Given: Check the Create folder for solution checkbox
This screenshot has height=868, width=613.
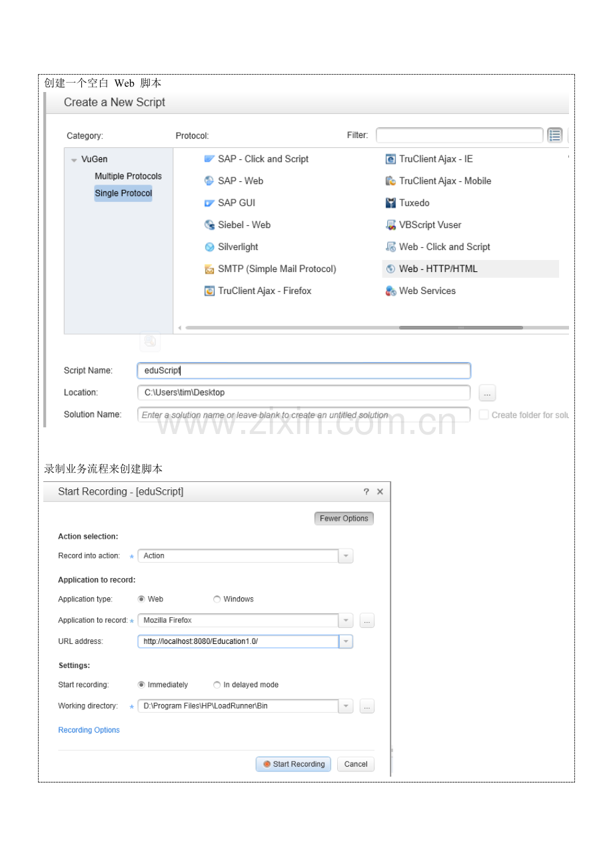Looking at the screenshot, I should (483, 415).
